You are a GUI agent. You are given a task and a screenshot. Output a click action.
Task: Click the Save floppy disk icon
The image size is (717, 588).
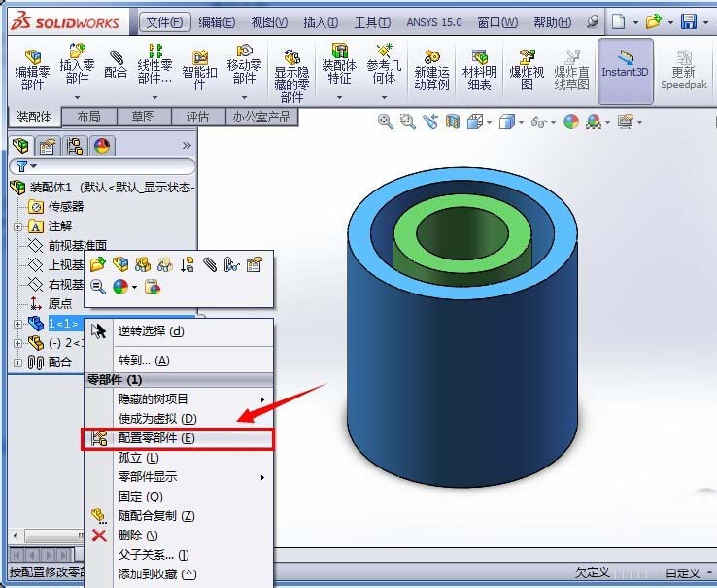tap(689, 21)
